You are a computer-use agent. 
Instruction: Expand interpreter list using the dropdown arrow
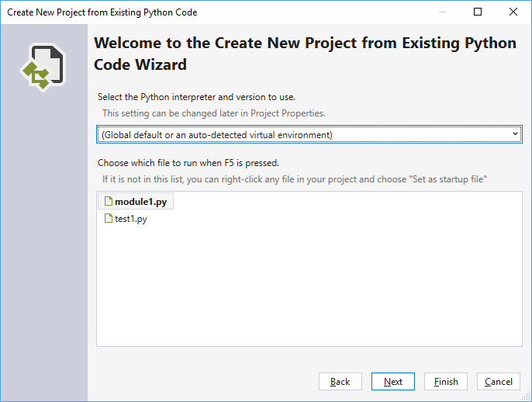(x=516, y=135)
